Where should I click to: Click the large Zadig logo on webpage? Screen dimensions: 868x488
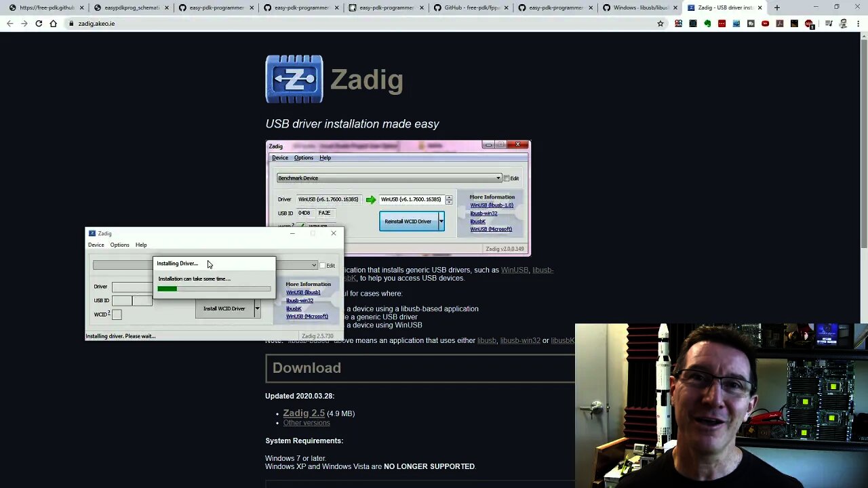[x=294, y=79]
